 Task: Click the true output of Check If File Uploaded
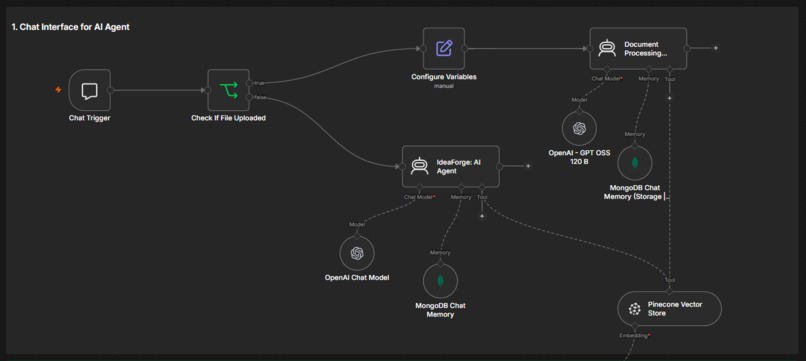tap(249, 83)
